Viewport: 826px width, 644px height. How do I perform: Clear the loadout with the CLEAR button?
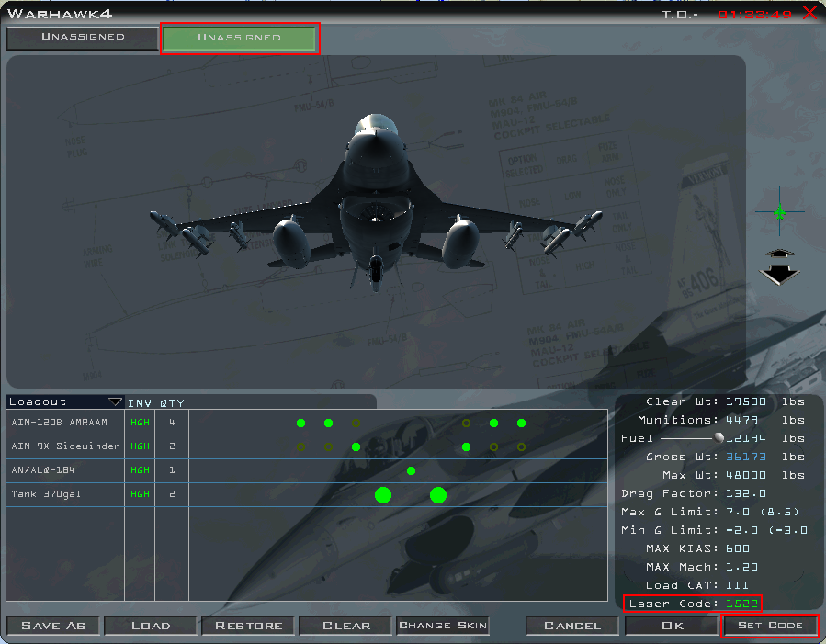pos(345,626)
